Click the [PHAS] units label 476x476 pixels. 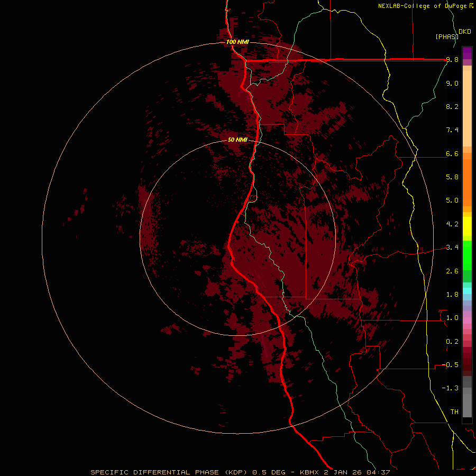click(x=447, y=36)
